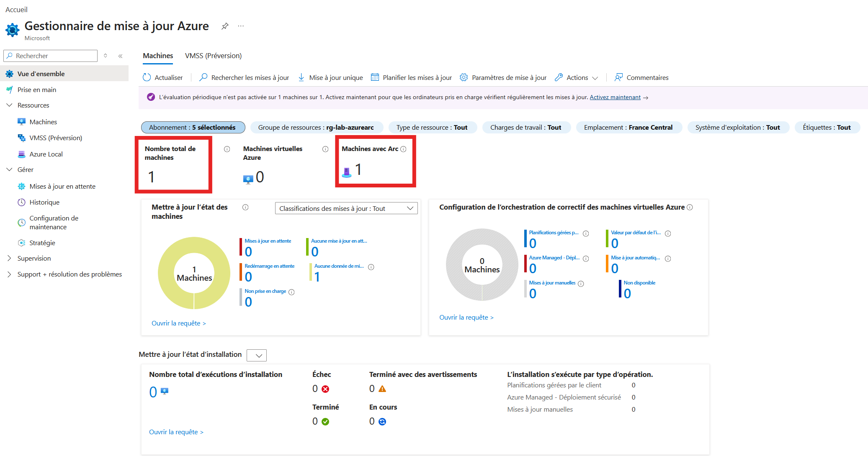Open Mises à jour en attente
Screen dimensions: 868x456
pyautogui.click(x=62, y=186)
